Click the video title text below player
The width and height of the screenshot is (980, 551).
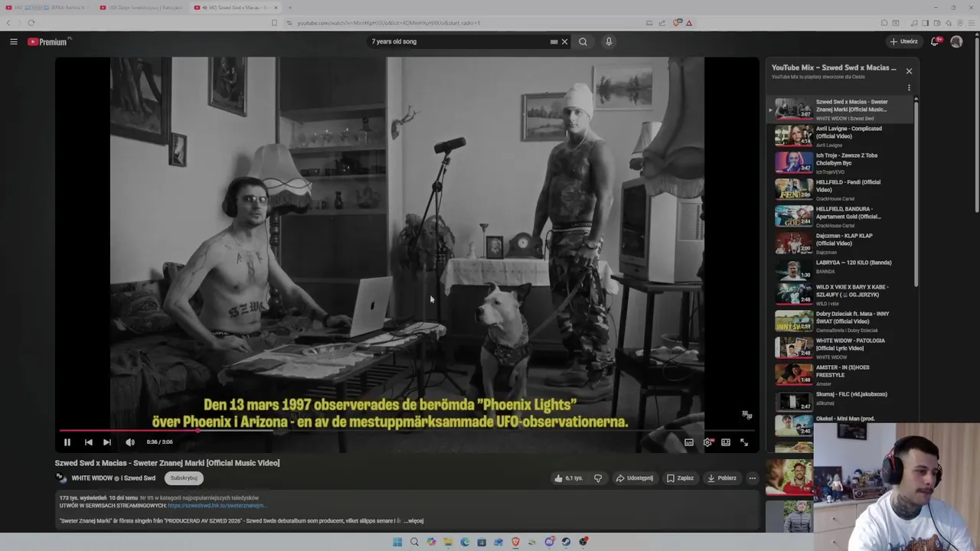point(167,463)
